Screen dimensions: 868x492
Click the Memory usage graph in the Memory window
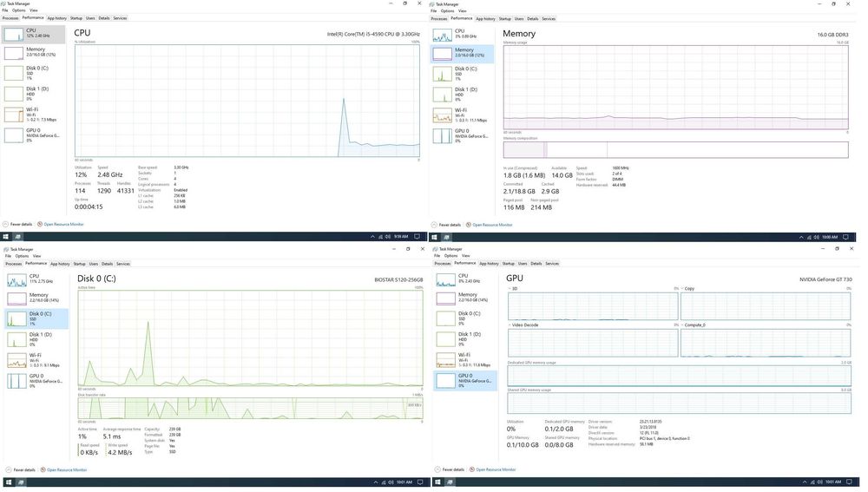point(675,88)
